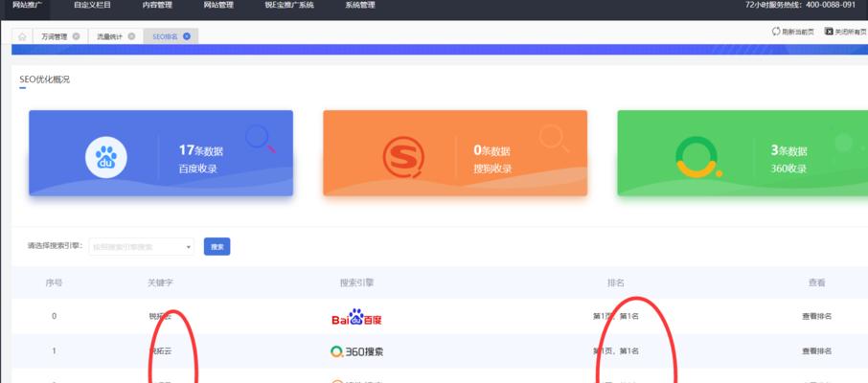Switch to the 万词管理 tab
This screenshot has width=868, height=383.
[55, 36]
